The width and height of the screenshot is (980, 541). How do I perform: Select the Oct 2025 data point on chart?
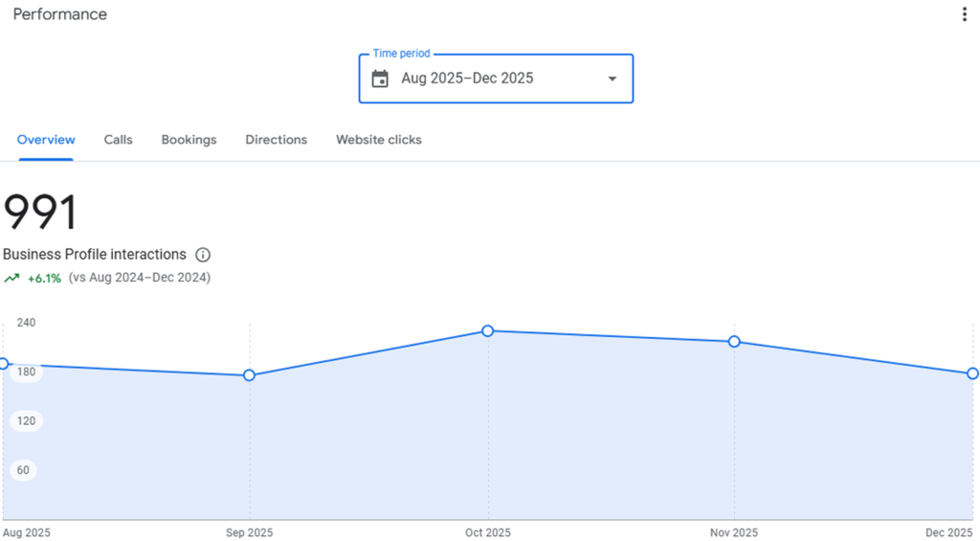point(488,330)
